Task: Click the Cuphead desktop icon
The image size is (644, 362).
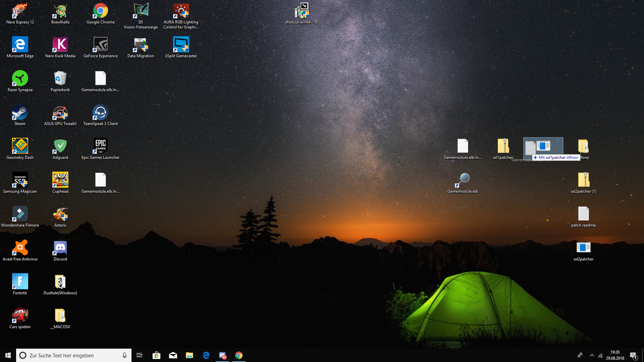Action: [60, 183]
